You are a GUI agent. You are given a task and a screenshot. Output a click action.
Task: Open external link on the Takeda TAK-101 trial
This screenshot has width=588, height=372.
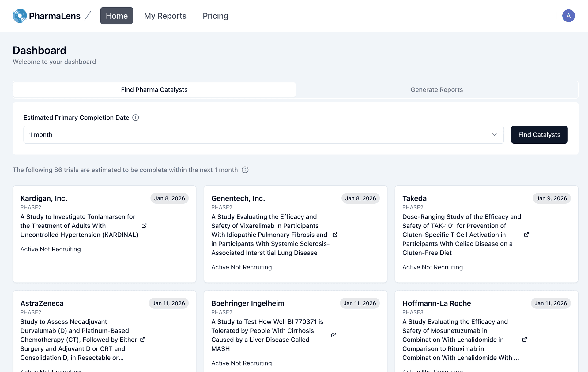point(526,235)
